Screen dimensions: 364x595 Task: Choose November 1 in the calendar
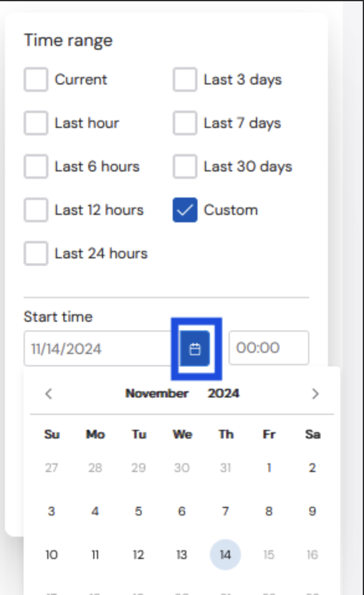coord(269,468)
